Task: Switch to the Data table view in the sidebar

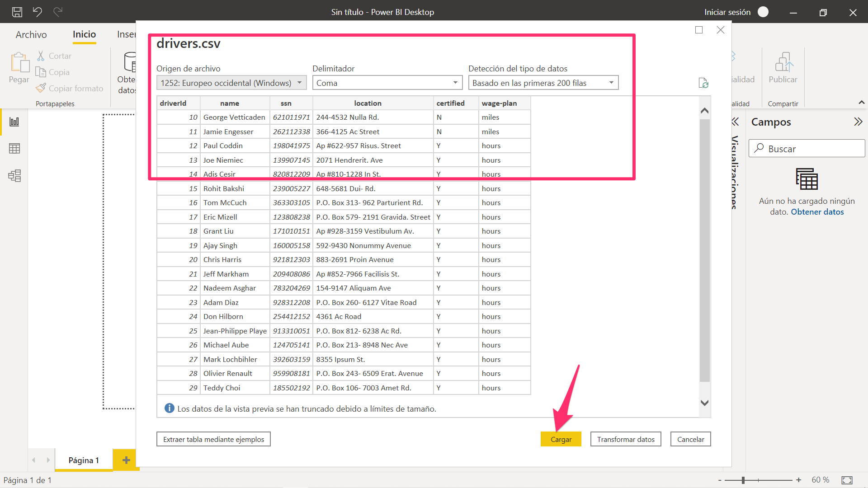Action: click(14, 148)
